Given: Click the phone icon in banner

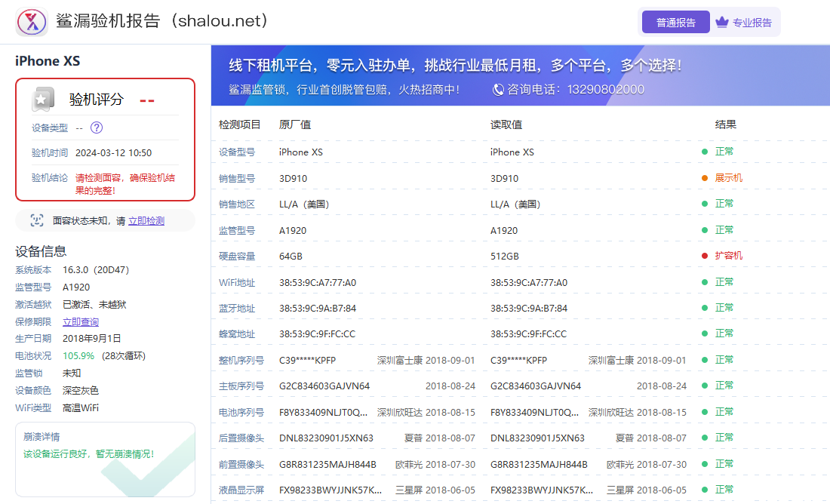Looking at the screenshot, I should (x=498, y=90).
